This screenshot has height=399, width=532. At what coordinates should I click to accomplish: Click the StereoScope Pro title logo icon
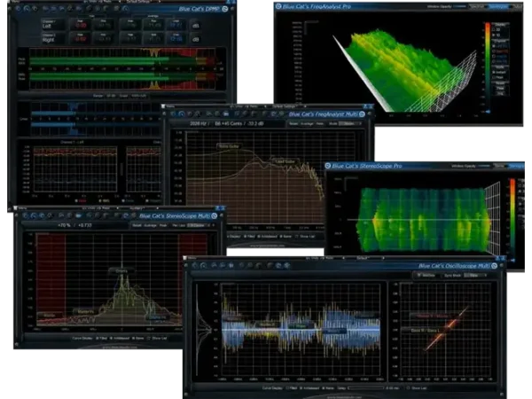click(x=328, y=166)
